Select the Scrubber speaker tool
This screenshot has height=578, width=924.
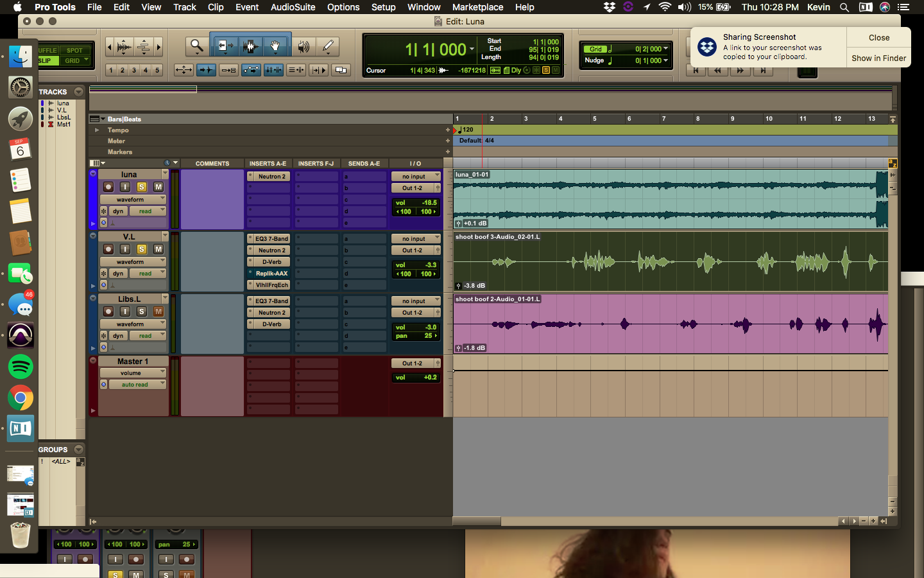[304, 46]
